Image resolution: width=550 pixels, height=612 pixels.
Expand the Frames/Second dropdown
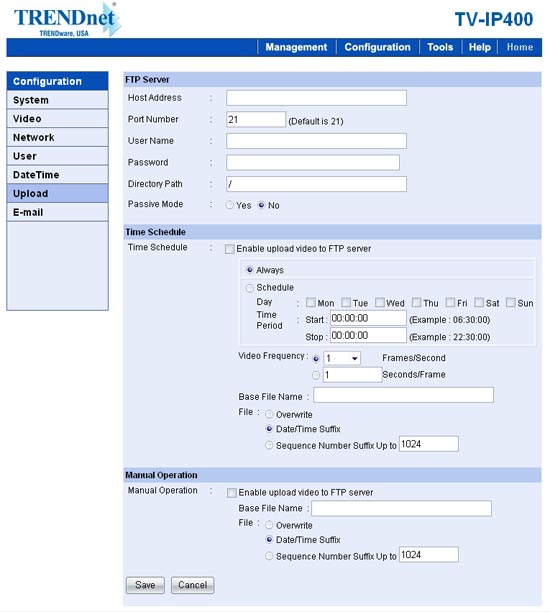point(342,358)
